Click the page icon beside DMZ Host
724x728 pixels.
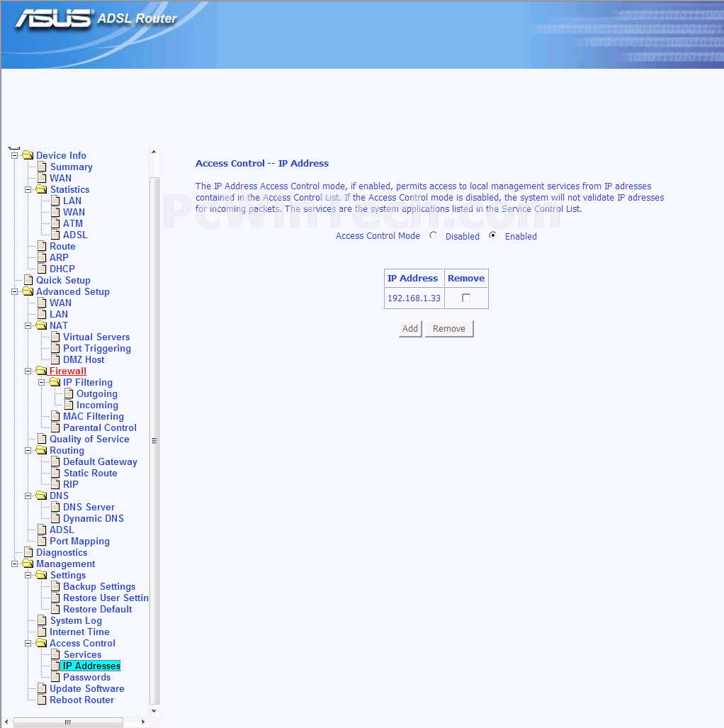pyautogui.click(x=55, y=359)
